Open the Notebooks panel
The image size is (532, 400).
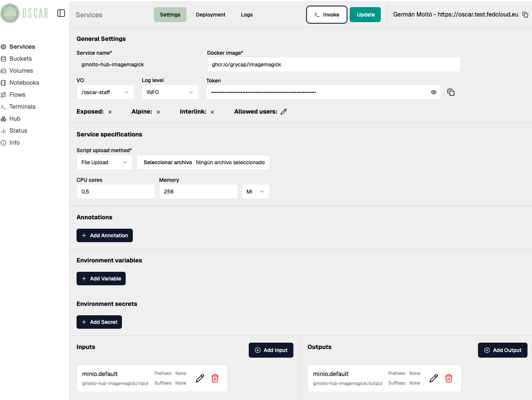click(24, 82)
